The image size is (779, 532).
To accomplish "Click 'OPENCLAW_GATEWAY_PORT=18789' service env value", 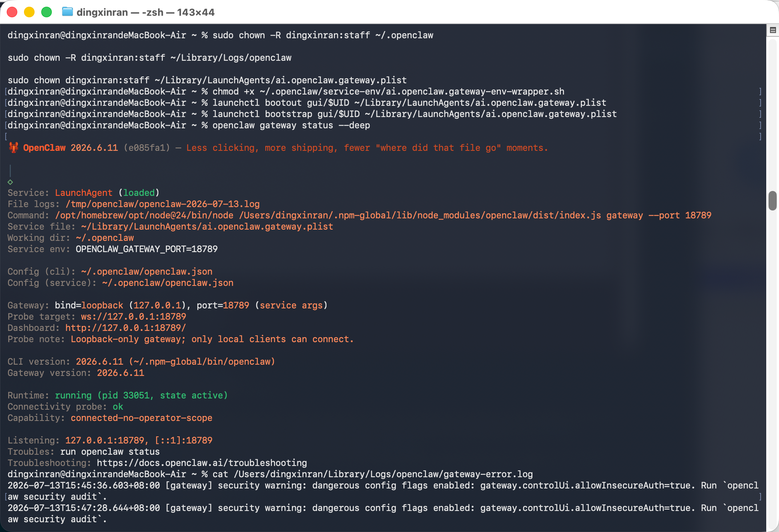I will [147, 249].
